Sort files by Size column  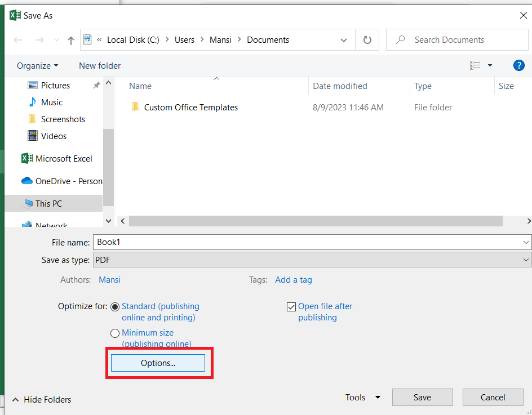coord(506,86)
